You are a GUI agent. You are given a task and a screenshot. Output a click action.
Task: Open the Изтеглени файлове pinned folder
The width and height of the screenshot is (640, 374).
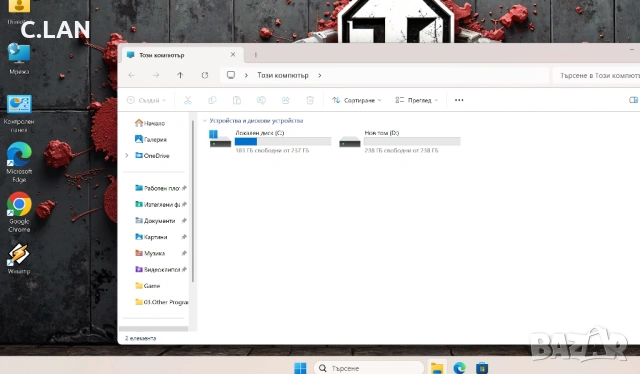tap(158, 204)
